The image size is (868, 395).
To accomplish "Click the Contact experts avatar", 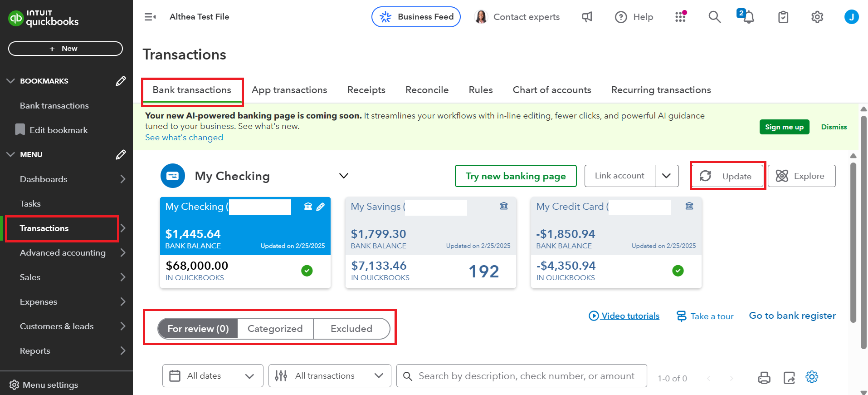I will 481,17.
